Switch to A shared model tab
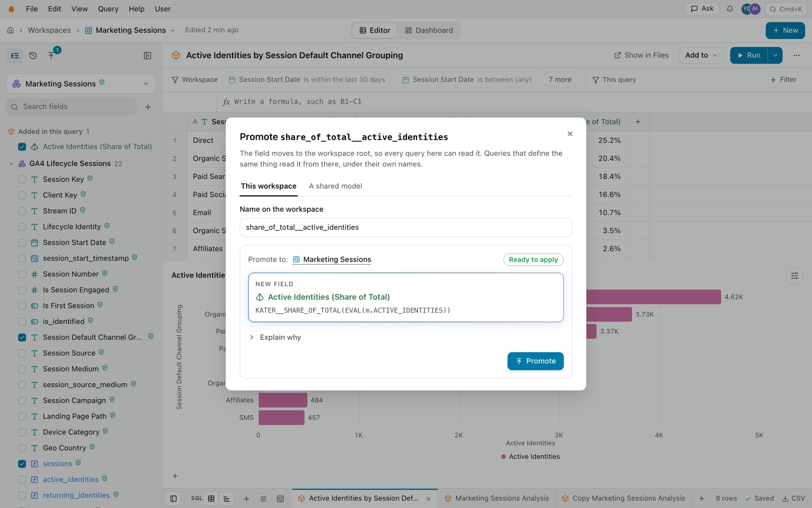The height and width of the screenshot is (508, 812). tap(335, 186)
